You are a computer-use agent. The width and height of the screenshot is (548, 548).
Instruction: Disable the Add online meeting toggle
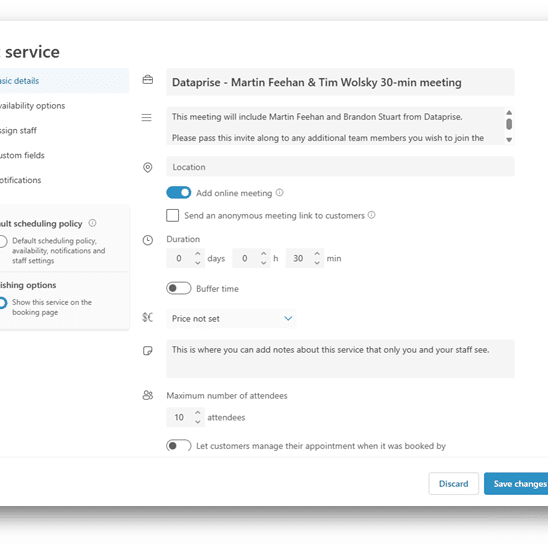point(179,193)
